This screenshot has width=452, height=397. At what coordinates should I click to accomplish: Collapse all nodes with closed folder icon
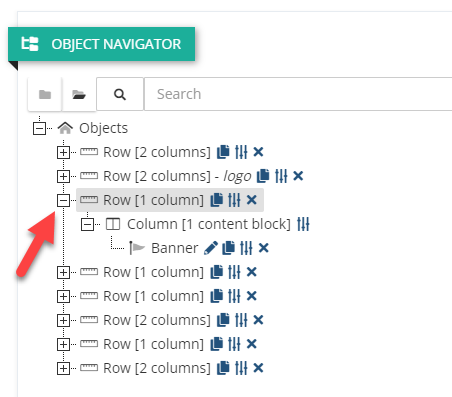pos(45,94)
